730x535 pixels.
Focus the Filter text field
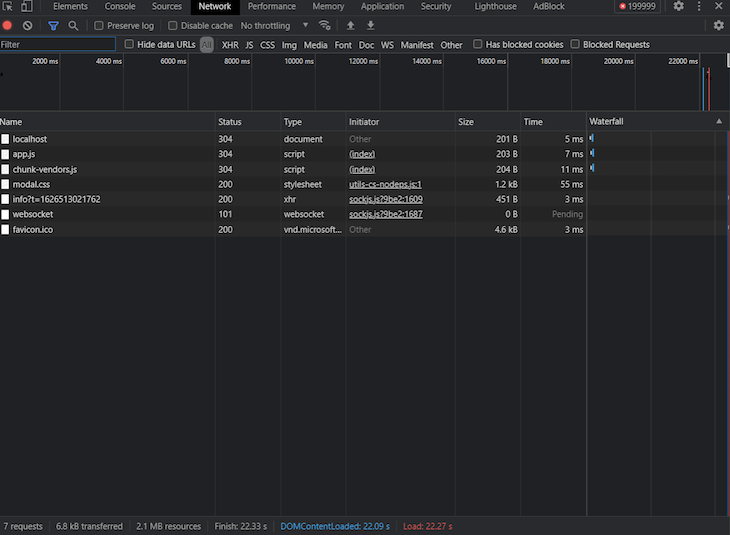coord(58,44)
